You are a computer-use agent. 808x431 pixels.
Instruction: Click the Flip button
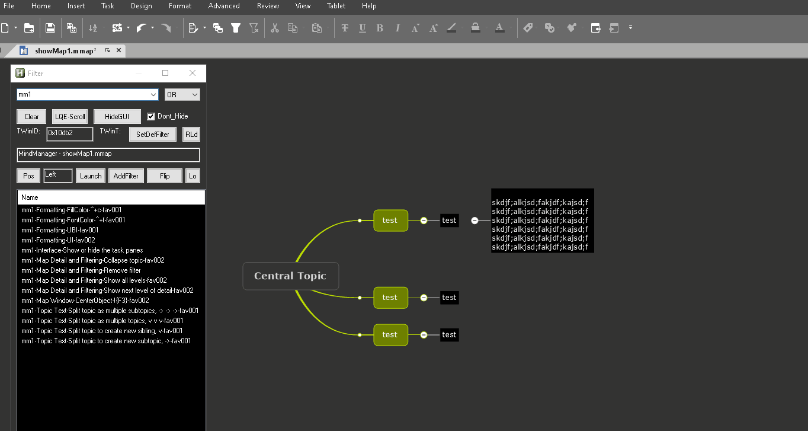click(165, 176)
